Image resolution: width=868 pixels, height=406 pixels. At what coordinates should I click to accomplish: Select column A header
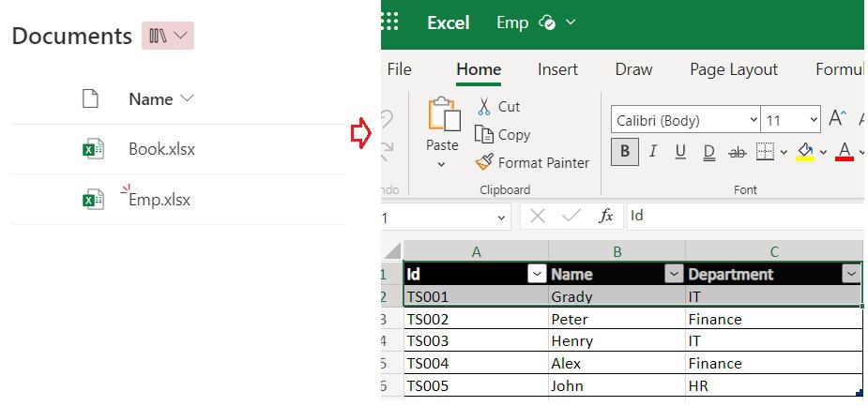(x=476, y=251)
